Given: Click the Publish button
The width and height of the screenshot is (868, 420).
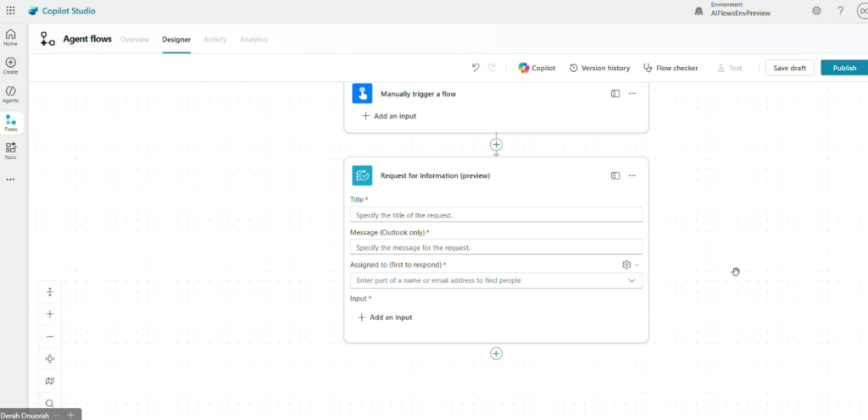Looking at the screenshot, I should click(x=843, y=68).
